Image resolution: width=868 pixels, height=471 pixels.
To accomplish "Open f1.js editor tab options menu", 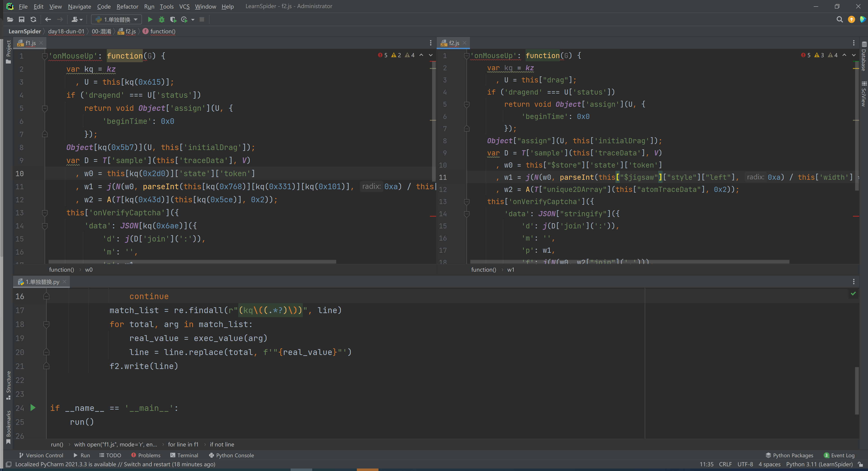I will [431, 43].
